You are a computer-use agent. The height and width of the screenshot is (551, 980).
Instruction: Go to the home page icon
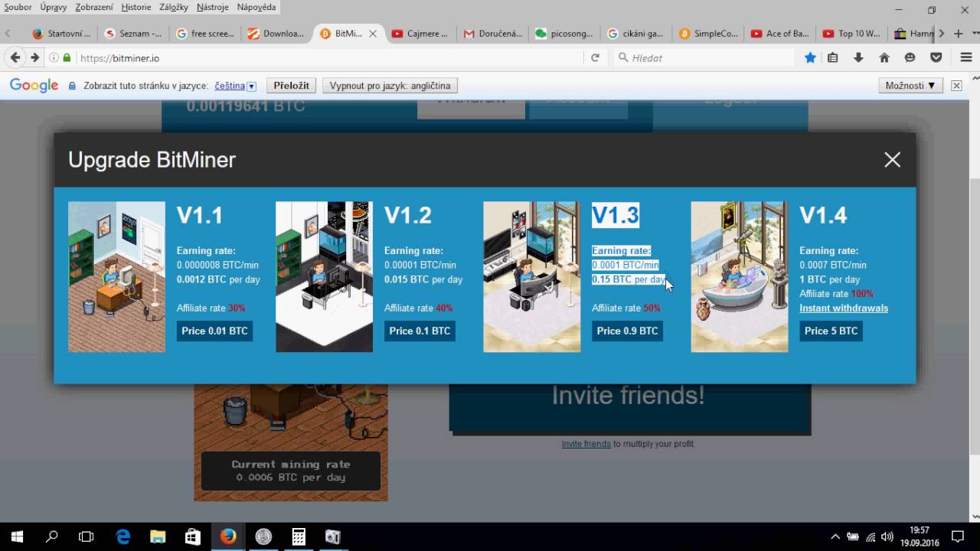884,57
